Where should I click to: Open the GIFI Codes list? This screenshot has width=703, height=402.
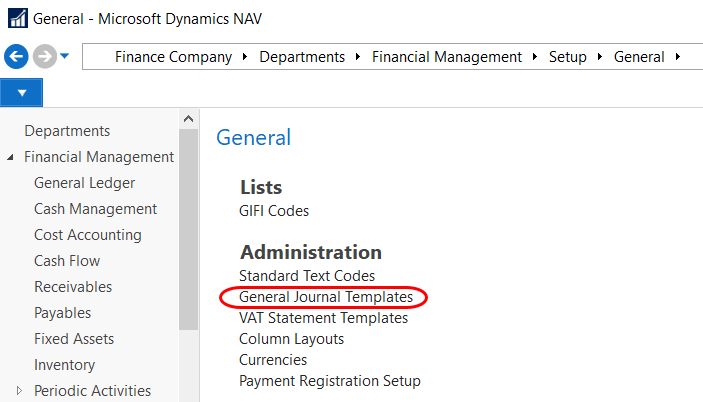click(274, 211)
